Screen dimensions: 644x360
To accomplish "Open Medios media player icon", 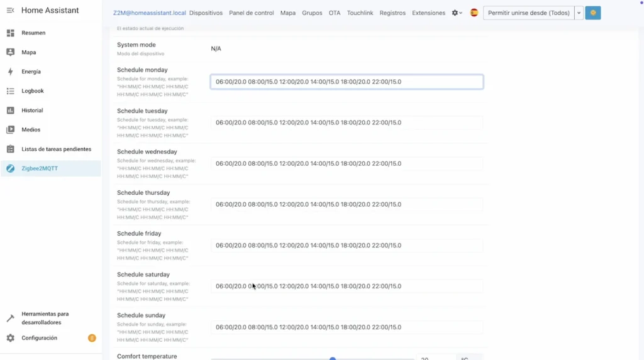I will pyautogui.click(x=10, y=130).
